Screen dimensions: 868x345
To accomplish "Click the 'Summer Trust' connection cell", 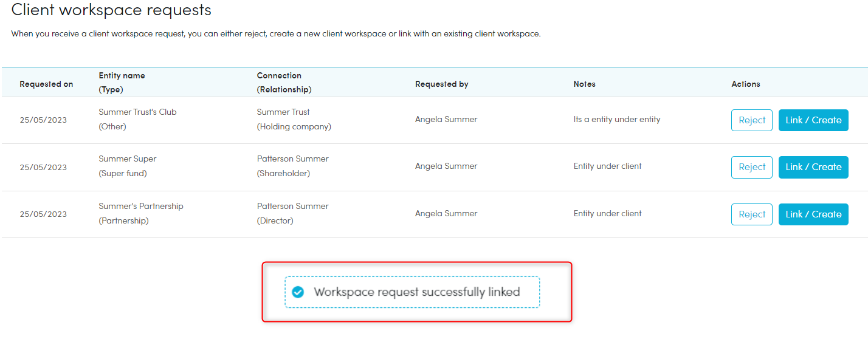I will 283,112.
